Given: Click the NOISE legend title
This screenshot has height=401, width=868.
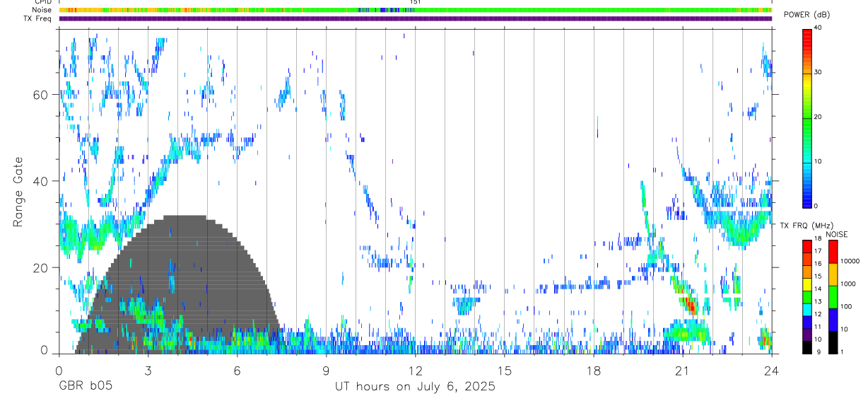Looking at the screenshot, I should (836, 234).
